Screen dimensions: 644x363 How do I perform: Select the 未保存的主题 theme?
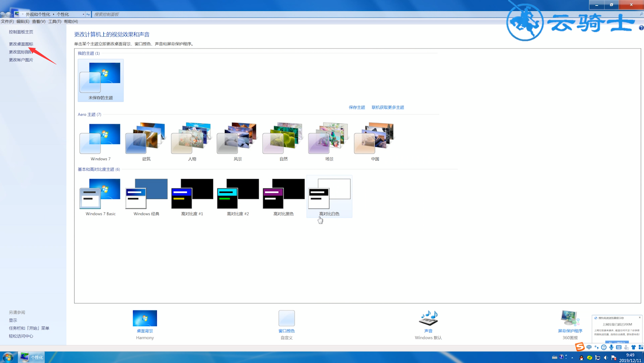pyautogui.click(x=101, y=80)
